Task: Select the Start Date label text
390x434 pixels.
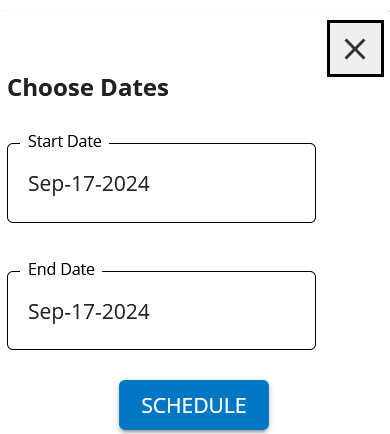Action: point(65,141)
